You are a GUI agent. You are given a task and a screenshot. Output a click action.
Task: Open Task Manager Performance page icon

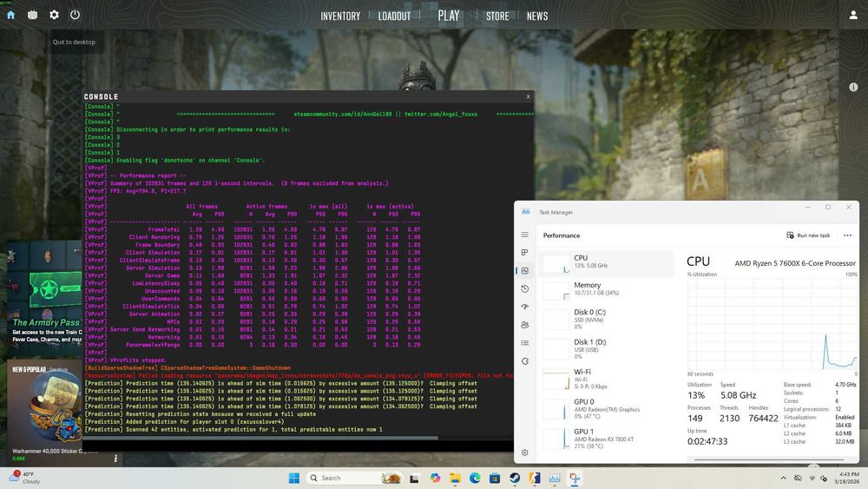click(525, 271)
